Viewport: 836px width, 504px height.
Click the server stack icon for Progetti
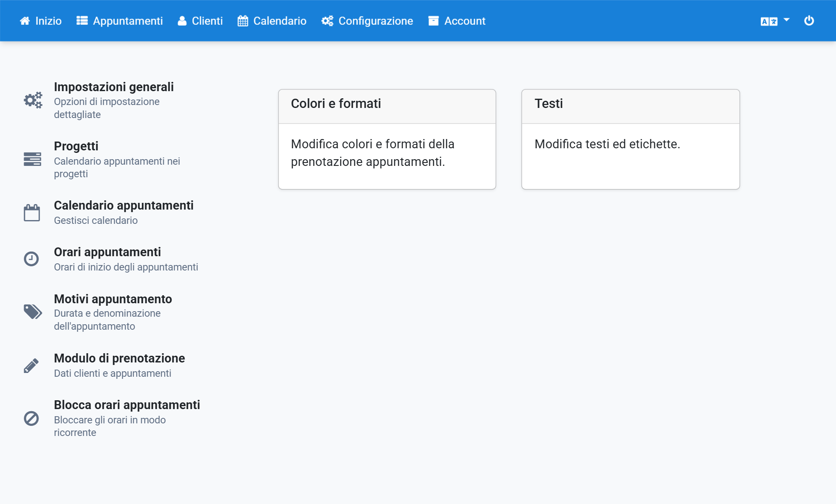click(32, 159)
